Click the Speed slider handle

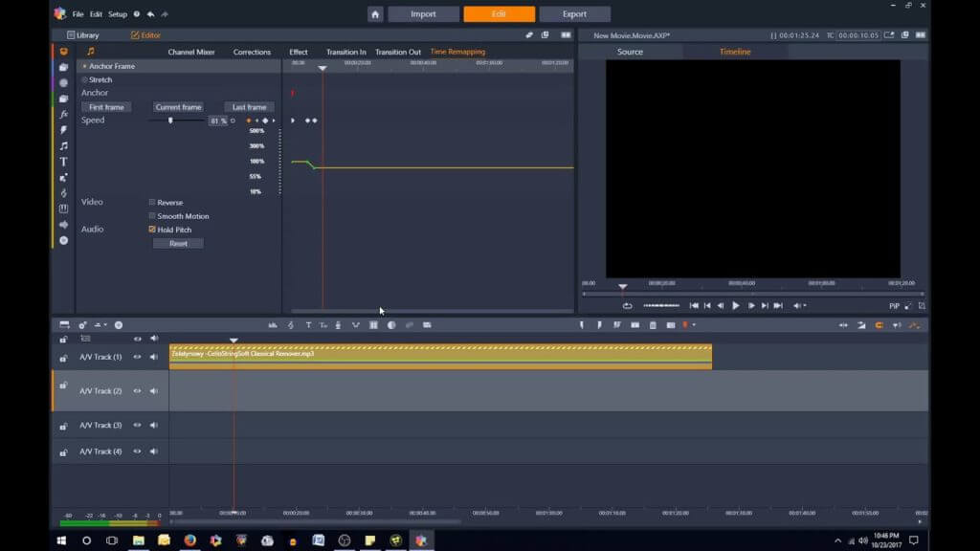tap(170, 121)
